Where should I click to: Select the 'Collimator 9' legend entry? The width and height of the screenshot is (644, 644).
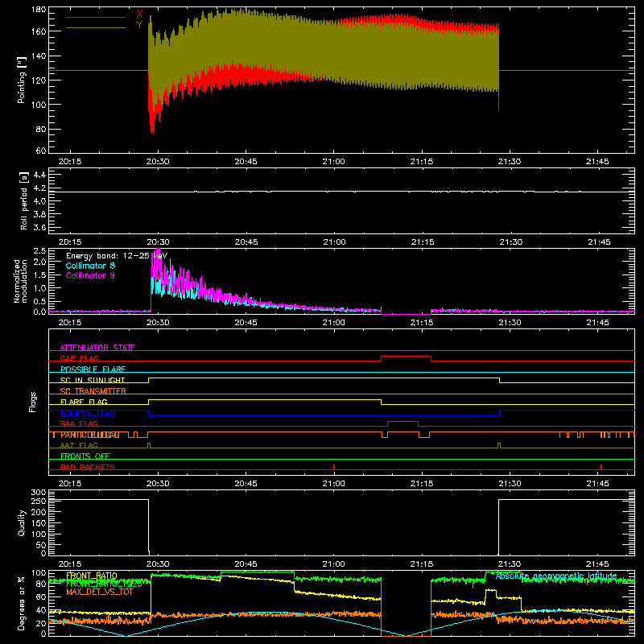(x=90, y=275)
